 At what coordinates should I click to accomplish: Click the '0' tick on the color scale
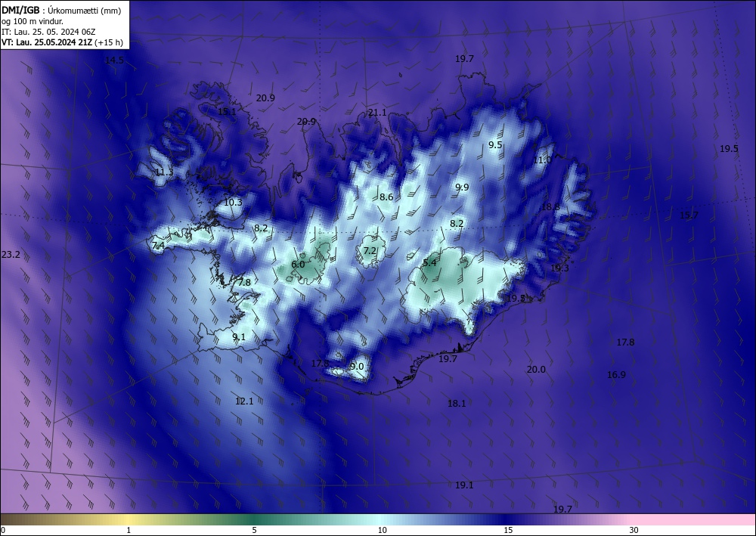pyautogui.click(x=3, y=530)
